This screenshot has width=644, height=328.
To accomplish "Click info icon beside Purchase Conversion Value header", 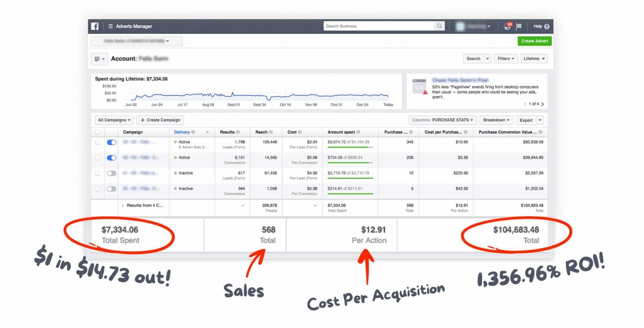I will click(540, 132).
